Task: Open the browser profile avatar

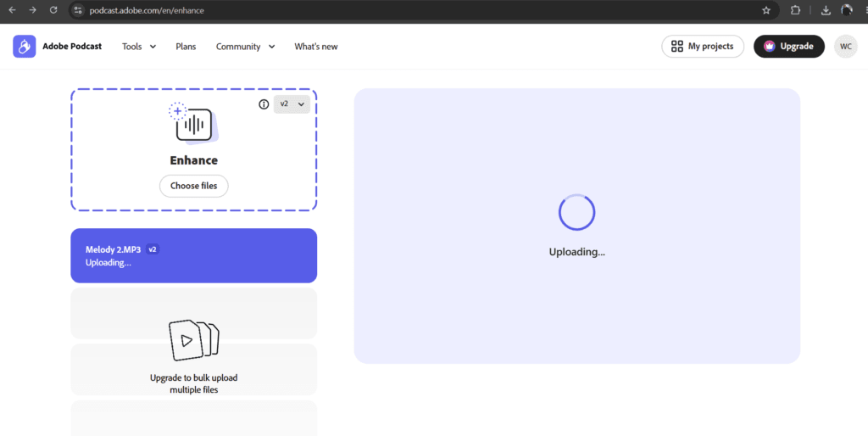Action: click(847, 10)
